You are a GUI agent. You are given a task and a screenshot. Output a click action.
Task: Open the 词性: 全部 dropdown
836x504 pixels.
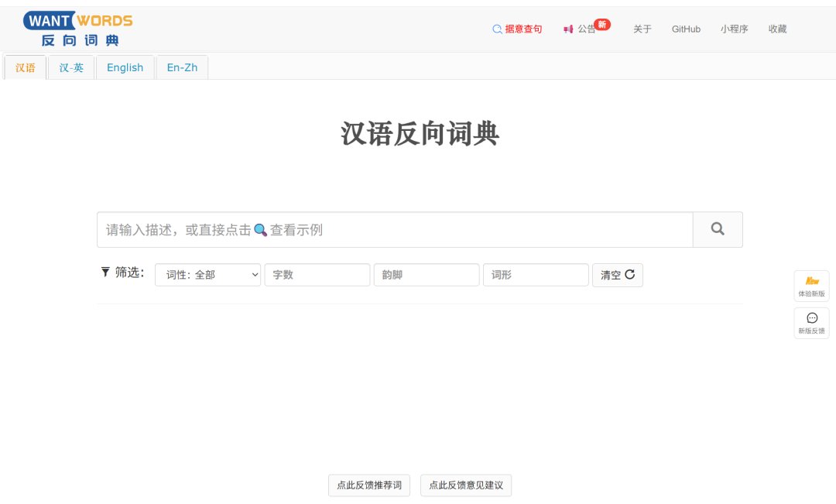tap(207, 275)
